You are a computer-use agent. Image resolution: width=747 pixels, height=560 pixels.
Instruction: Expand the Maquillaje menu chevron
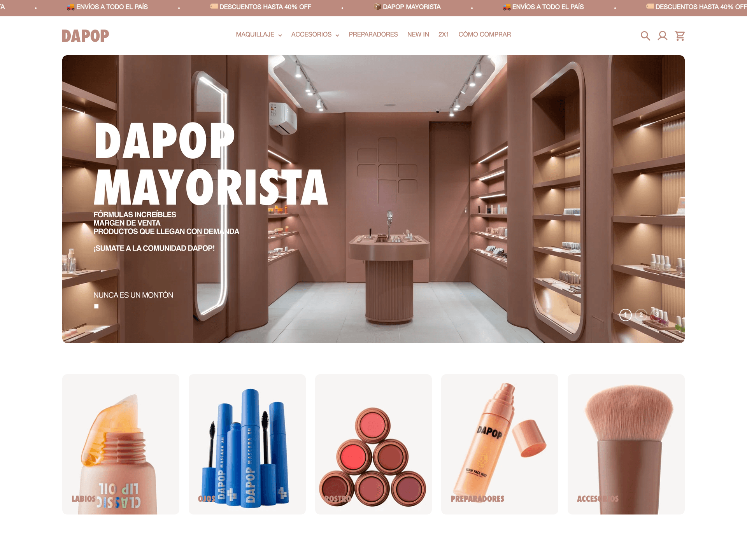pyautogui.click(x=280, y=35)
